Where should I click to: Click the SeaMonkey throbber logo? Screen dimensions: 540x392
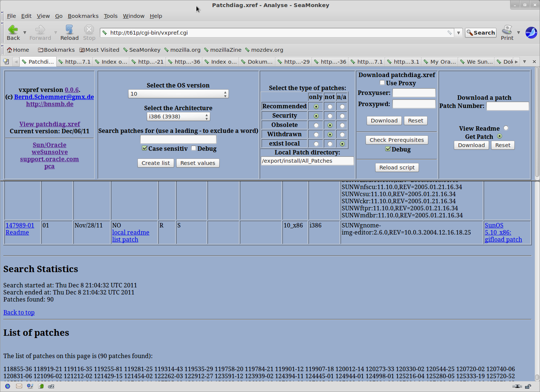pos(531,32)
